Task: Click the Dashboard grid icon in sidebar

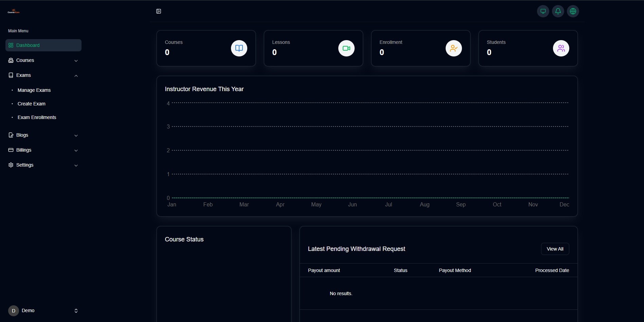Action: tap(11, 45)
